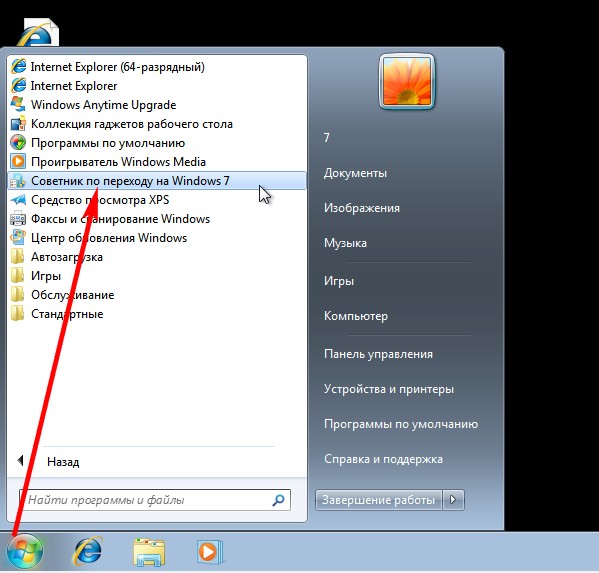Select the plain Internet Explorer text entry
The width and height of the screenshot is (599, 573).
click(x=74, y=86)
